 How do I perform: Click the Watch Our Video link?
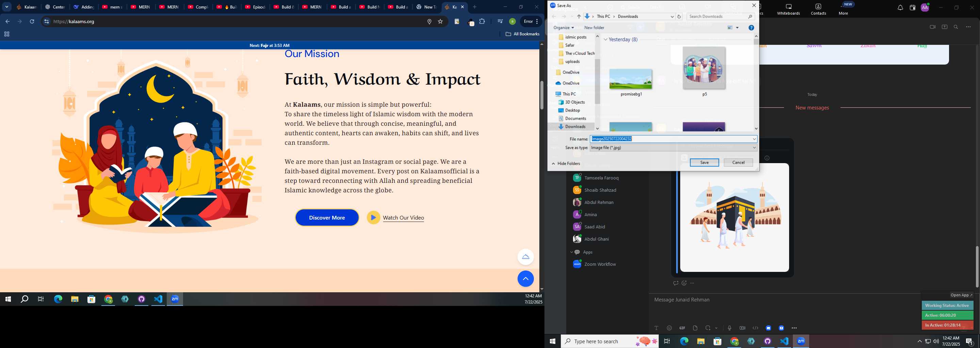pos(403,218)
